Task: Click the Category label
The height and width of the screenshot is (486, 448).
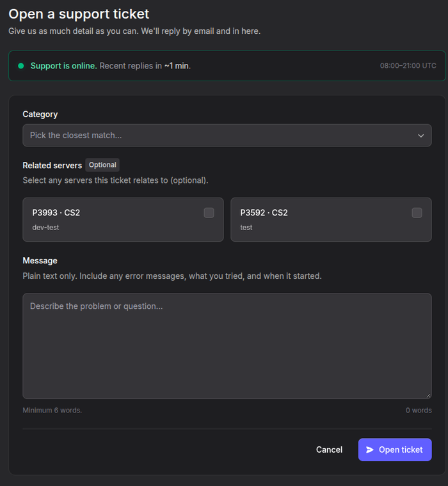Action: (40, 114)
